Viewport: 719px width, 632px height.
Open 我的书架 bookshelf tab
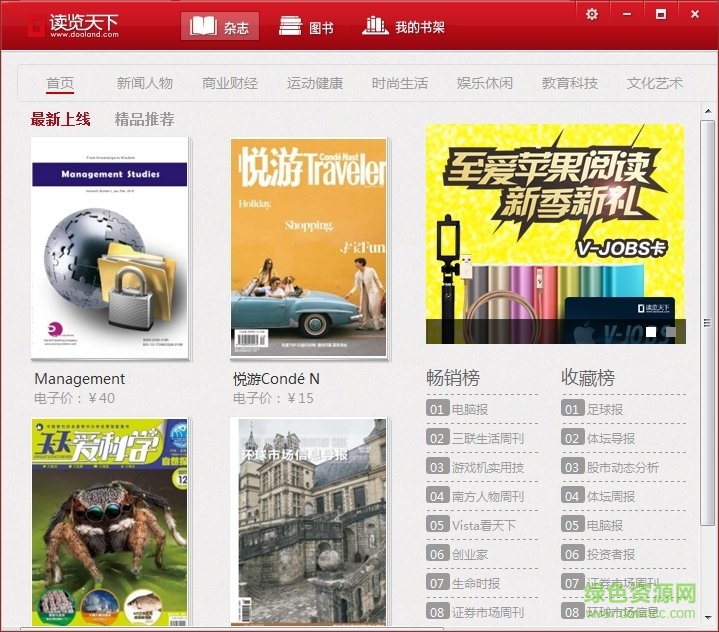(404, 26)
